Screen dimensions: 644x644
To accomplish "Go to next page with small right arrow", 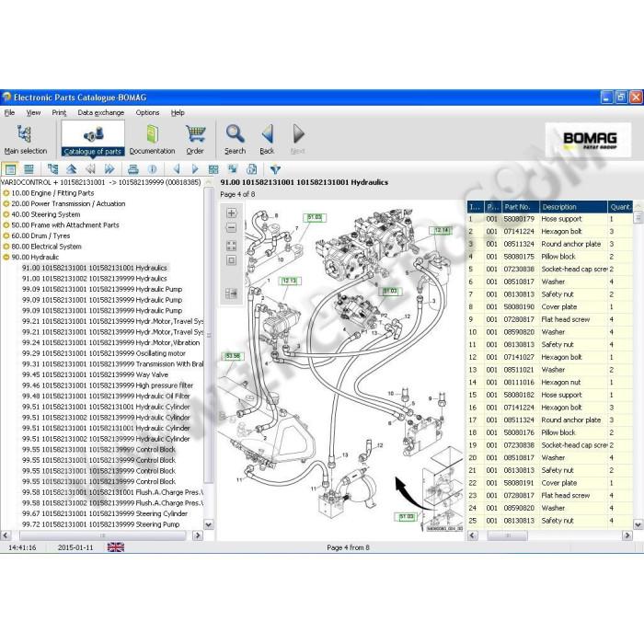I will coord(195,169).
